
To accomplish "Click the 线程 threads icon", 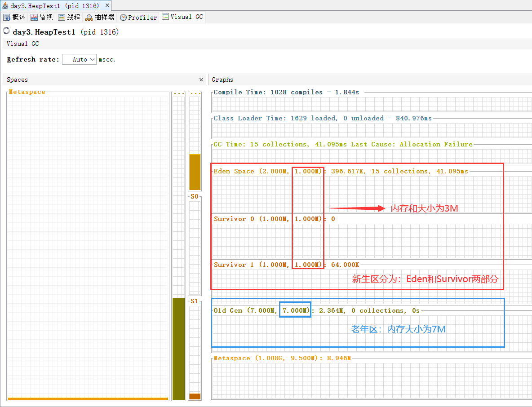I will (62, 18).
